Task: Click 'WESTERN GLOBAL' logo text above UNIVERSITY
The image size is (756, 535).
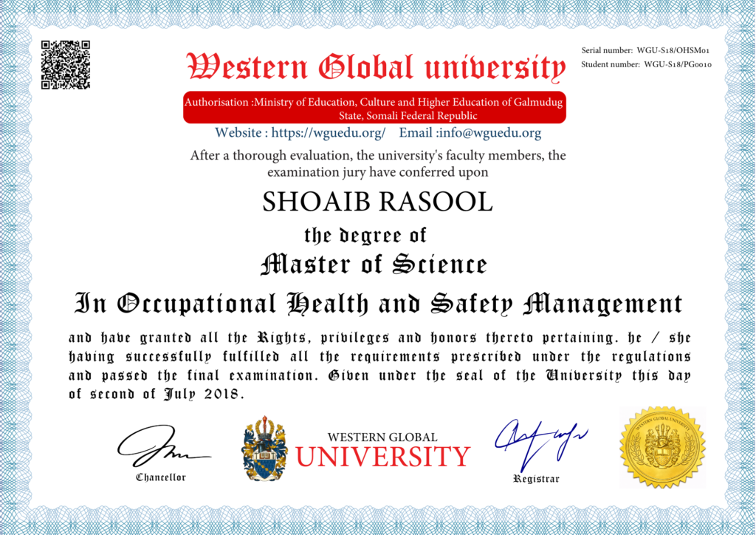Action: [382, 437]
